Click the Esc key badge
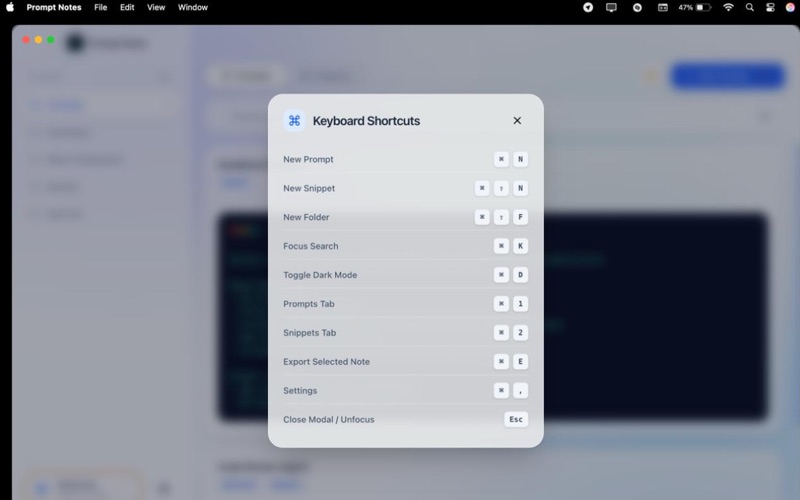Image resolution: width=800 pixels, height=500 pixels. 516,419
